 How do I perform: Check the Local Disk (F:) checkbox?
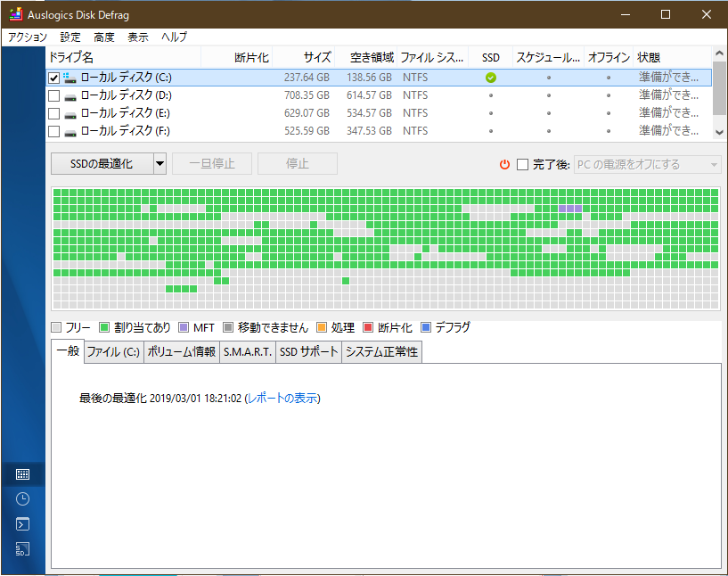pyautogui.click(x=53, y=131)
